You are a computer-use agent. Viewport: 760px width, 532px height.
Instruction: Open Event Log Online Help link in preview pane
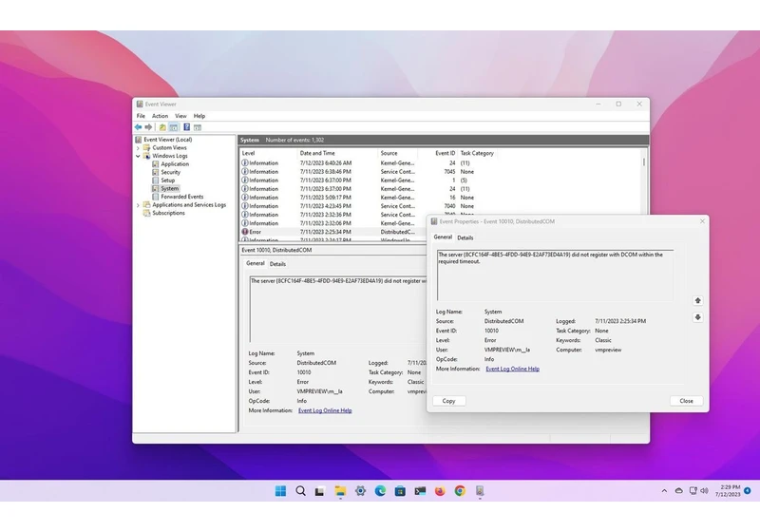tap(325, 410)
